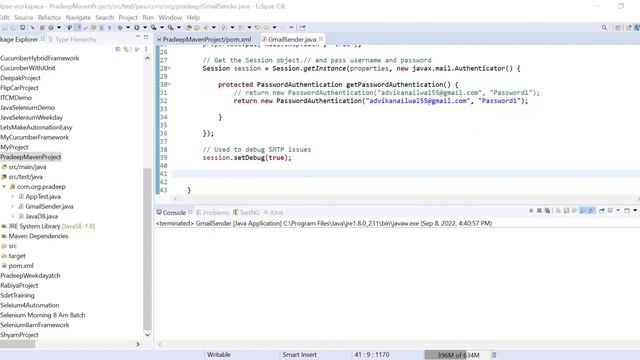Open the Display Selected Console dropdown arrow

tap(618, 211)
